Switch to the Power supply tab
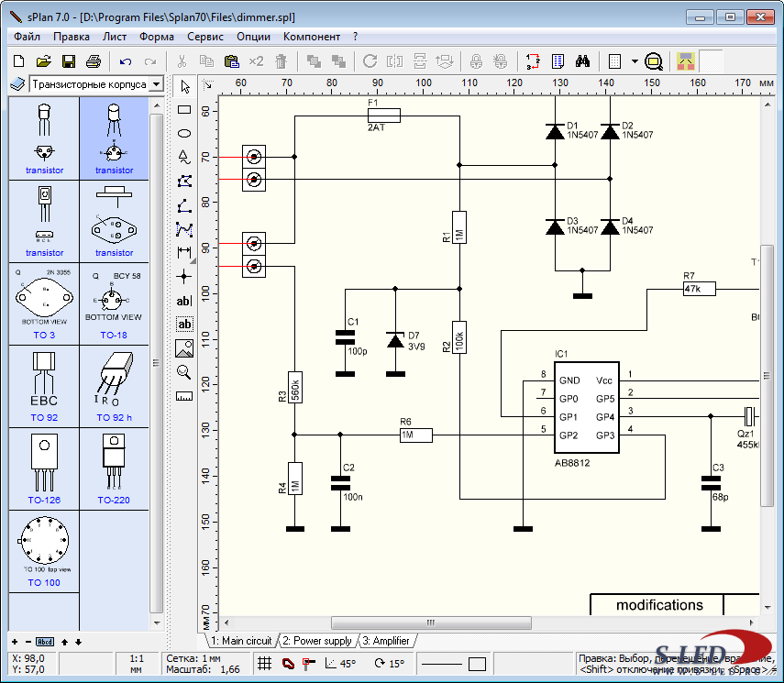The height and width of the screenshot is (683, 784). tap(316, 641)
